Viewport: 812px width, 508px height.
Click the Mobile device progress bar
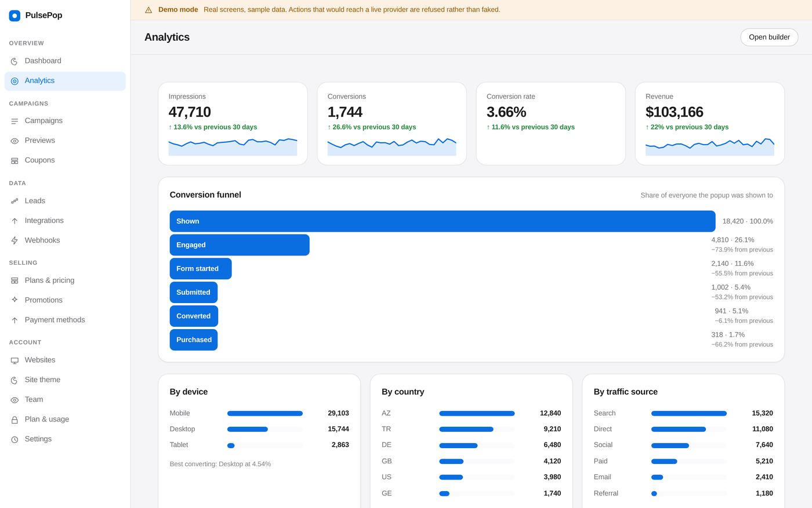(265, 413)
